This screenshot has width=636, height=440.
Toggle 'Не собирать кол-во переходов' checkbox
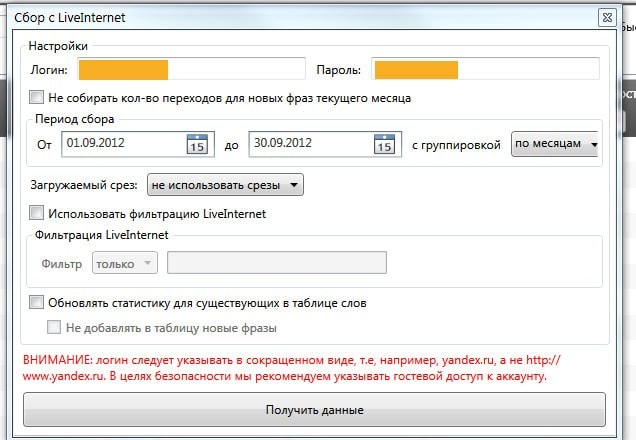37,98
